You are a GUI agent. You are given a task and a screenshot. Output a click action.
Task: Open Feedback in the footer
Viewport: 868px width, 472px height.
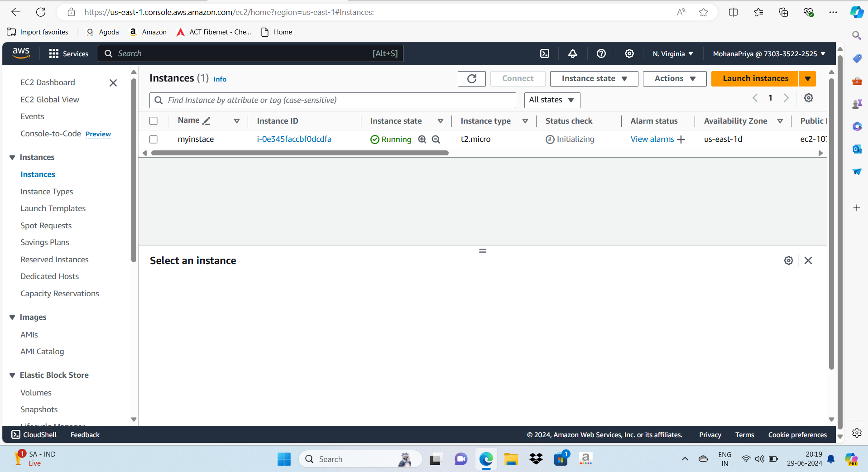85,435
